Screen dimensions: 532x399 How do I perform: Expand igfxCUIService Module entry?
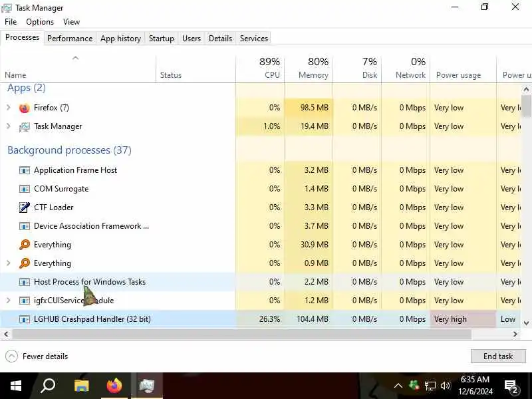coord(9,301)
